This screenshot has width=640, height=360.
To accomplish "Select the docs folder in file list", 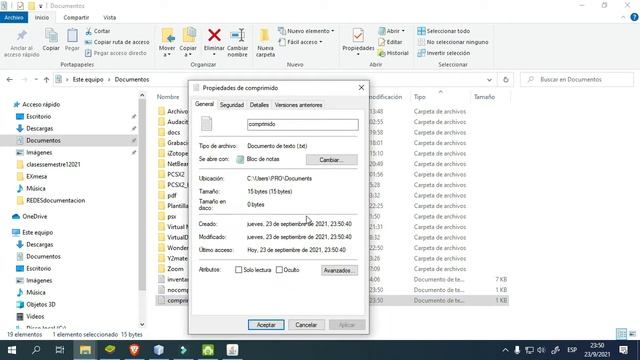I will (173, 132).
